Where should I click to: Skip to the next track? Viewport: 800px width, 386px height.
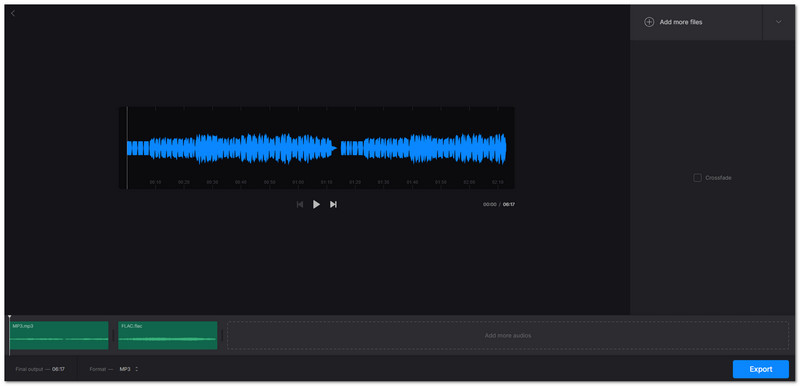[333, 204]
